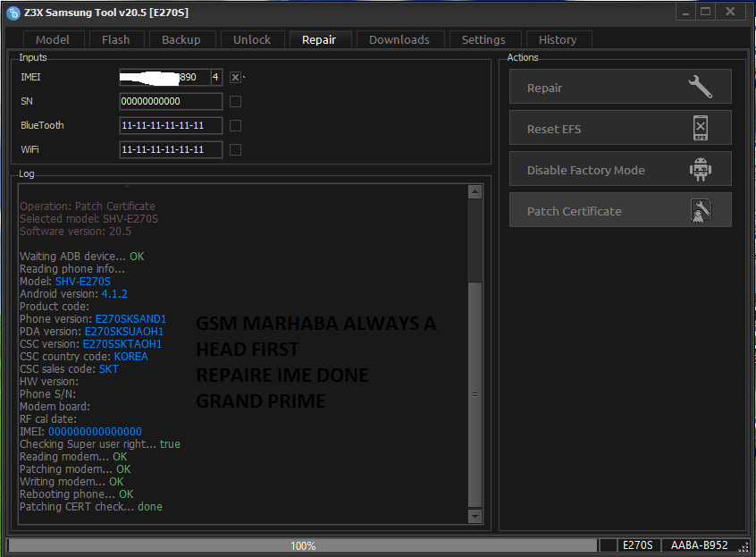756x557 pixels.
Task: Click the 100% progress bar
Action: click(x=302, y=545)
